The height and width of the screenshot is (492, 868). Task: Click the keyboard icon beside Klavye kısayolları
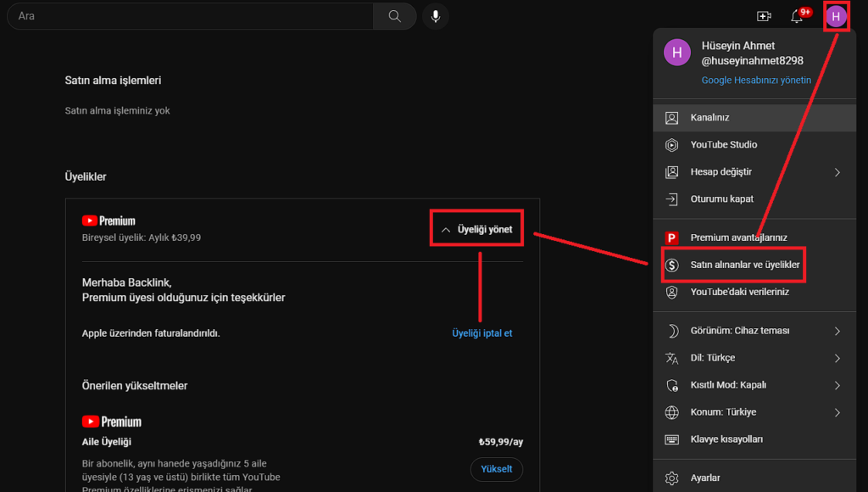670,439
